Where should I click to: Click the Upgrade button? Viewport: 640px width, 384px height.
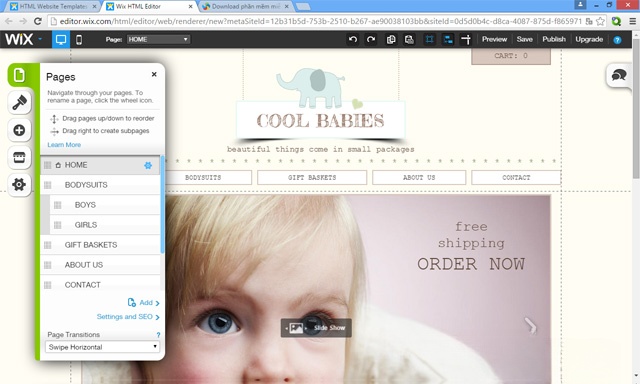click(x=589, y=39)
